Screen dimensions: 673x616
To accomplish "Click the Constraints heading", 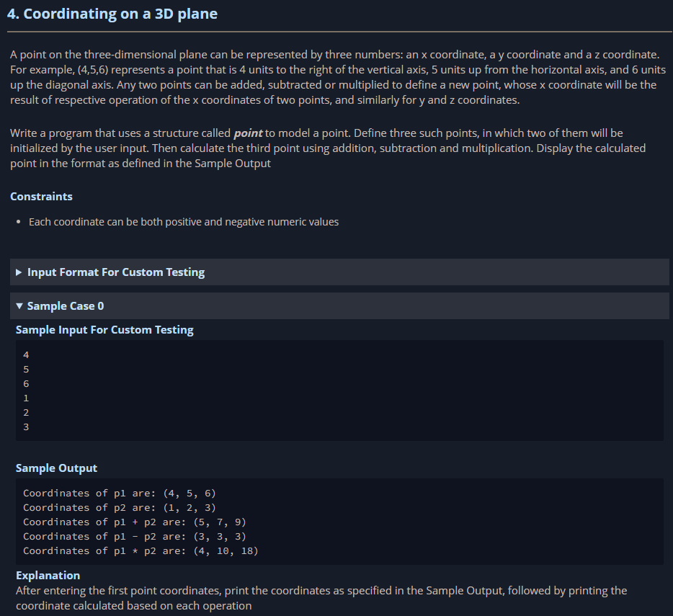I will pos(41,196).
